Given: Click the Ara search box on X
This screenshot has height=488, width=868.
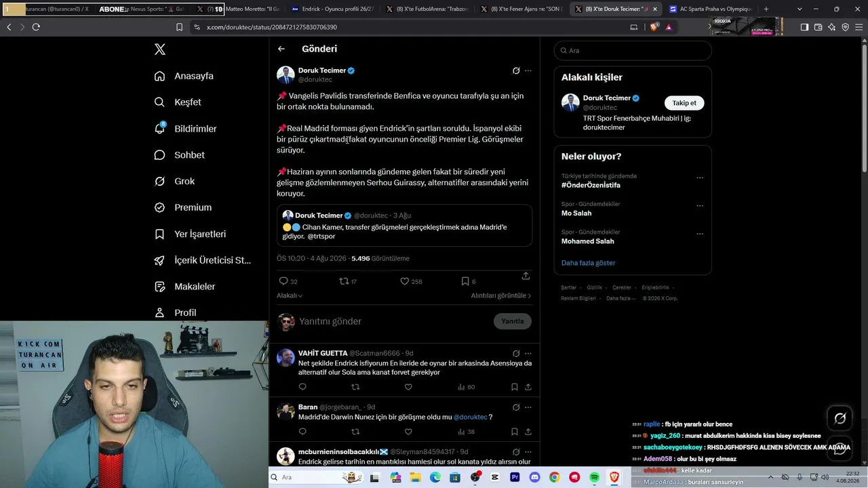Looking at the screenshot, I should pyautogui.click(x=633, y=51).
